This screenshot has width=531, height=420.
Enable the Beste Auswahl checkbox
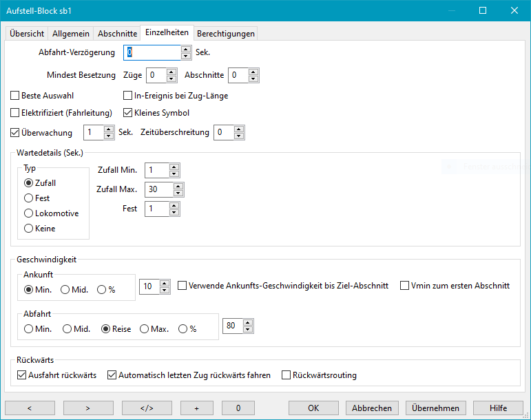(x=16, y=96)
